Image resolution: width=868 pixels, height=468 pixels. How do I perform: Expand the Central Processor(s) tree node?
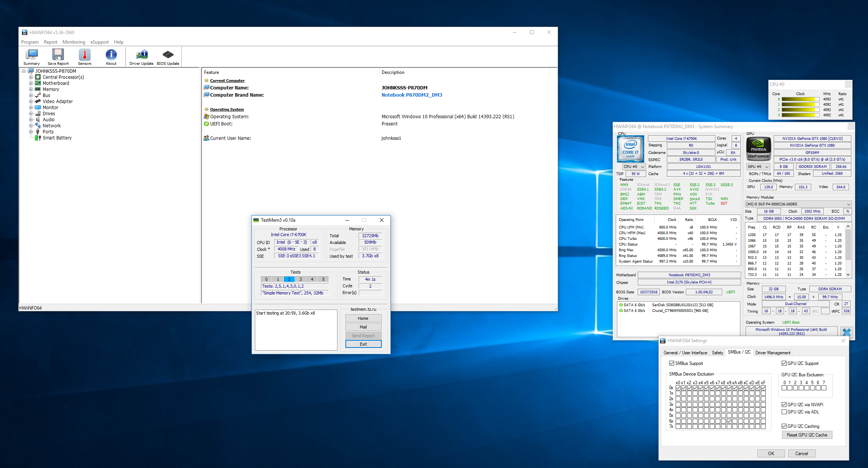coord(31,77)
